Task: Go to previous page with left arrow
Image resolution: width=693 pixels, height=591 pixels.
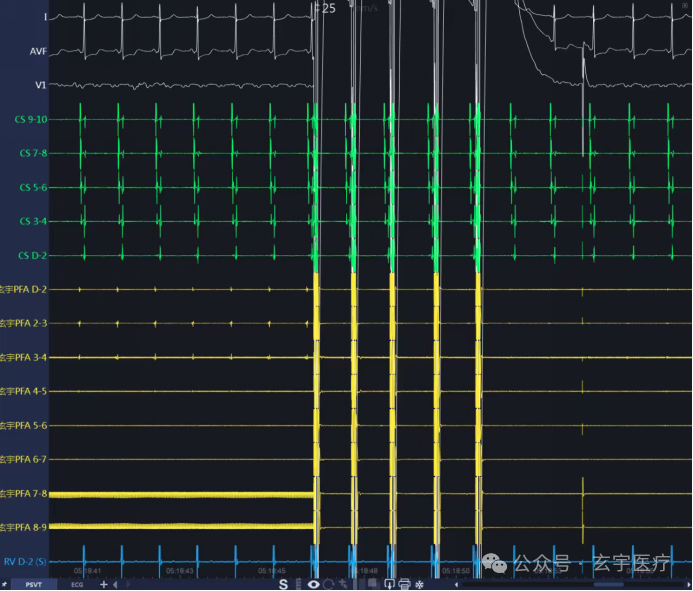Action: point(115,584)
